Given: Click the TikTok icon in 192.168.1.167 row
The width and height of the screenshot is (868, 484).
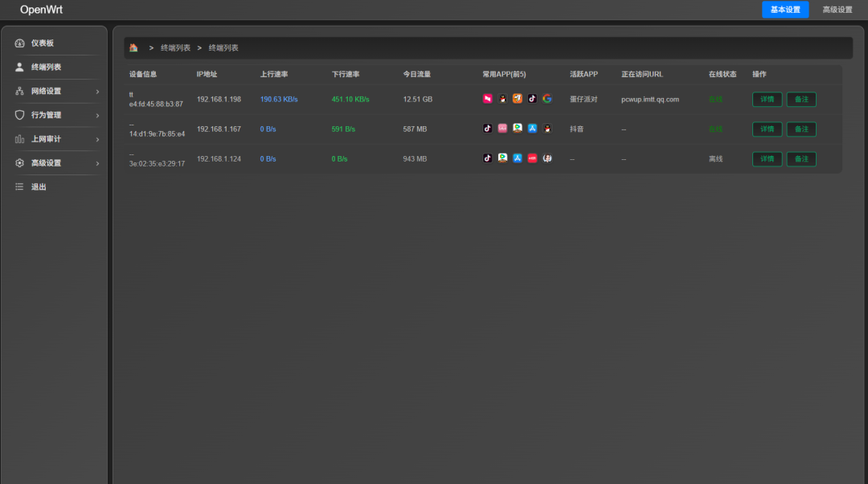Looking at the screenshot, I should tap(488, 129).
